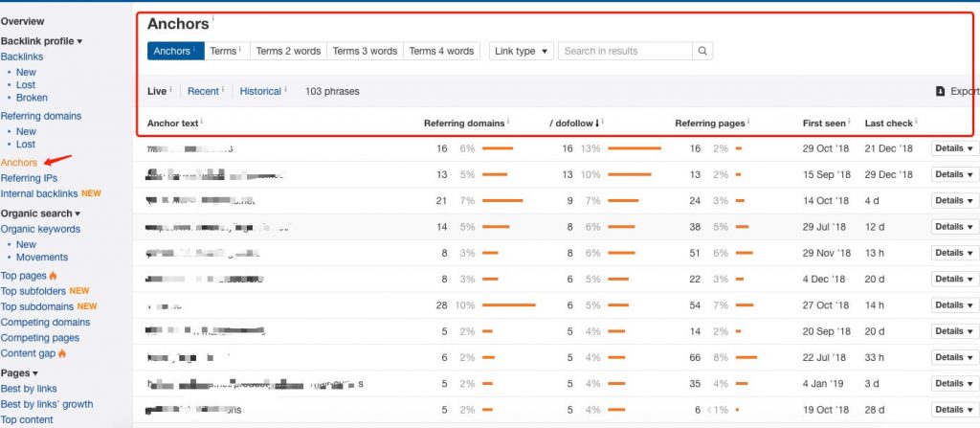Click the Search in results field

tap(625, 52)
